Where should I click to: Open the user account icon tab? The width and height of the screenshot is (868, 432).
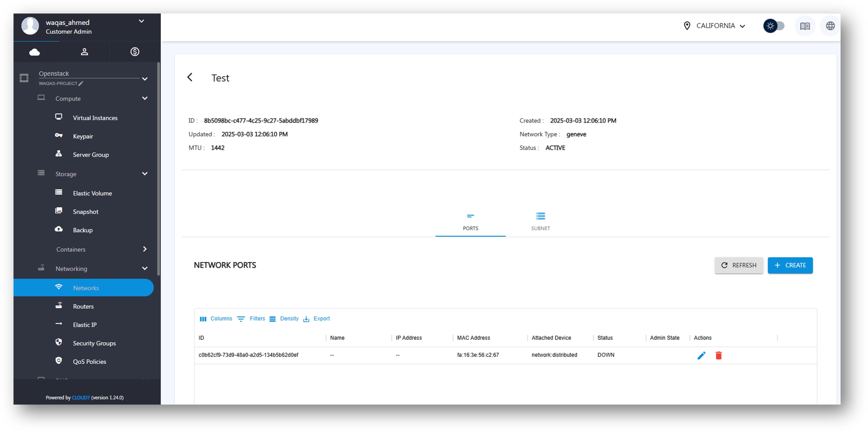[84, 52]
